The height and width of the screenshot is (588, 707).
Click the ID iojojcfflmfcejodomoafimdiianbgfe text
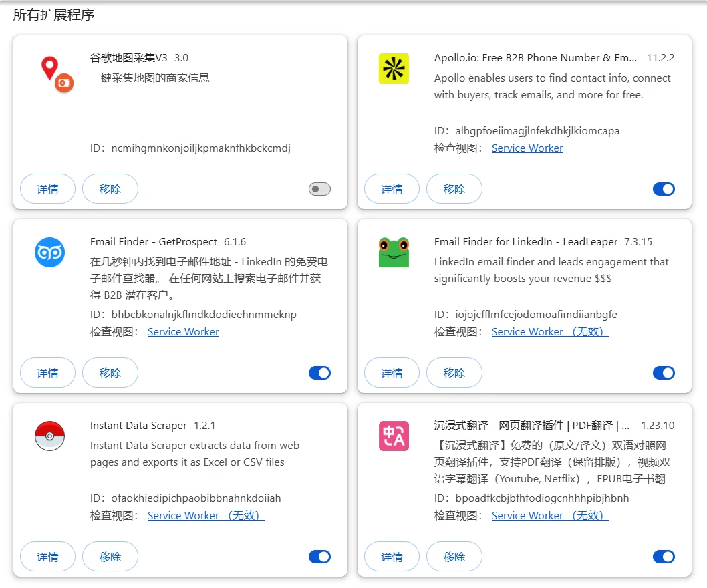tap(525, 314)
